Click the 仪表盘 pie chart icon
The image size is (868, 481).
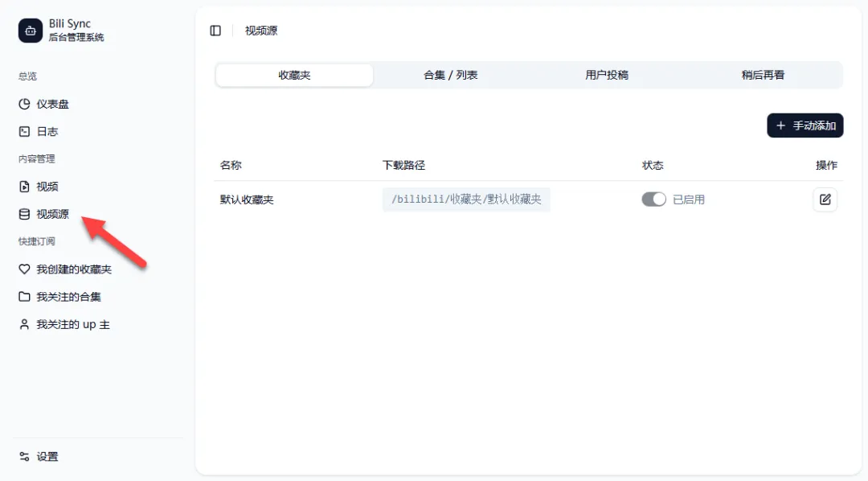tap(24, 104)
